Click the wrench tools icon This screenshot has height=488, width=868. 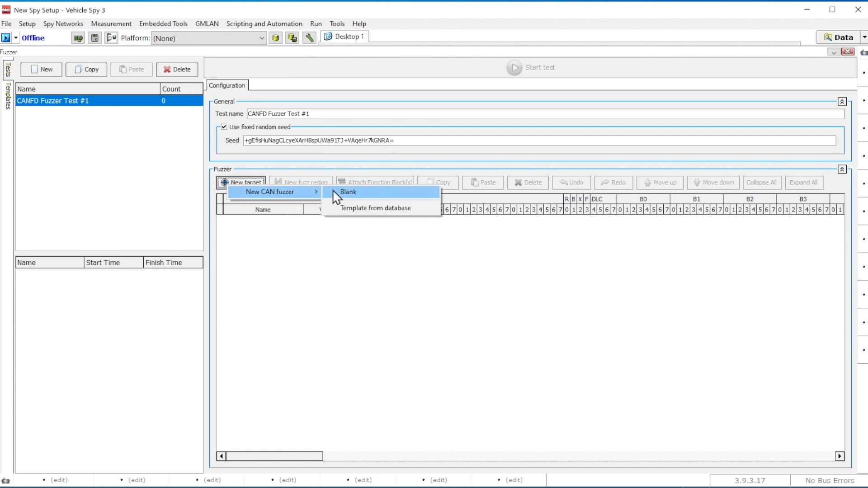pos(309,38)
